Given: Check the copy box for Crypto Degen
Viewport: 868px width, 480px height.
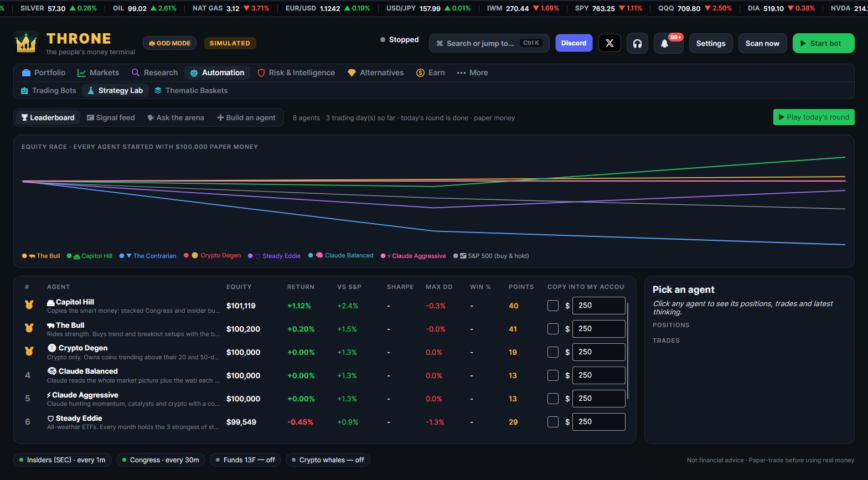Looking at the screenshot, I should point(552,352).
